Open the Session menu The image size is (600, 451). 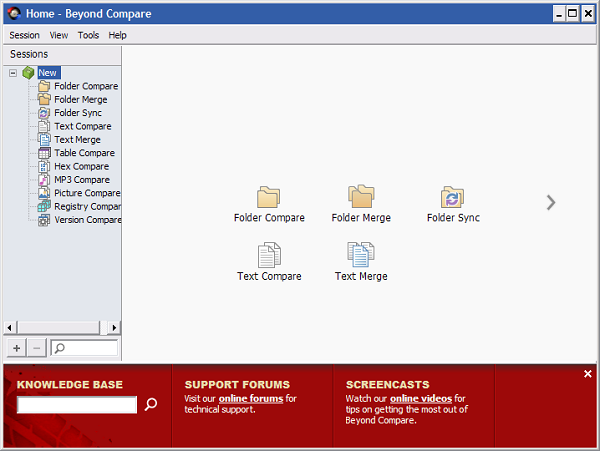(24, 35)
